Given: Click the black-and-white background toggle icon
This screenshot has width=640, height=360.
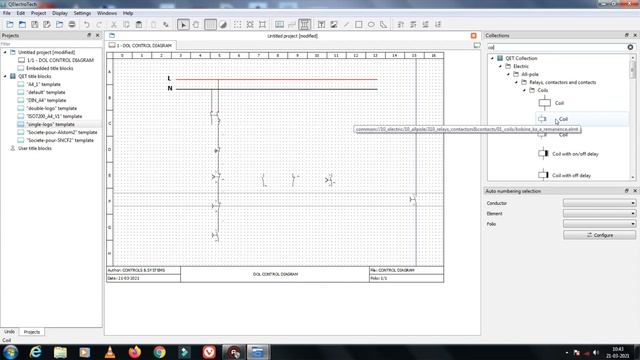Looking at the screenshot, I should click(x=223, y=24).
